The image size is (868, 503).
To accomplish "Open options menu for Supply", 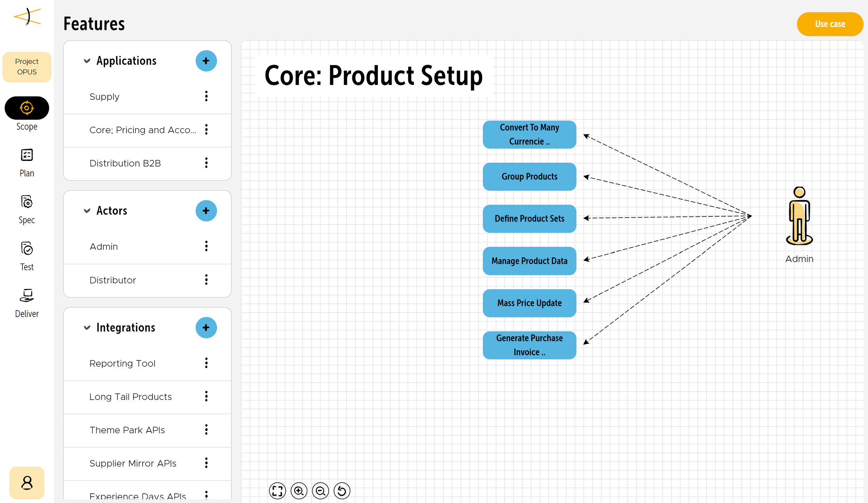I will coord(206,96).
